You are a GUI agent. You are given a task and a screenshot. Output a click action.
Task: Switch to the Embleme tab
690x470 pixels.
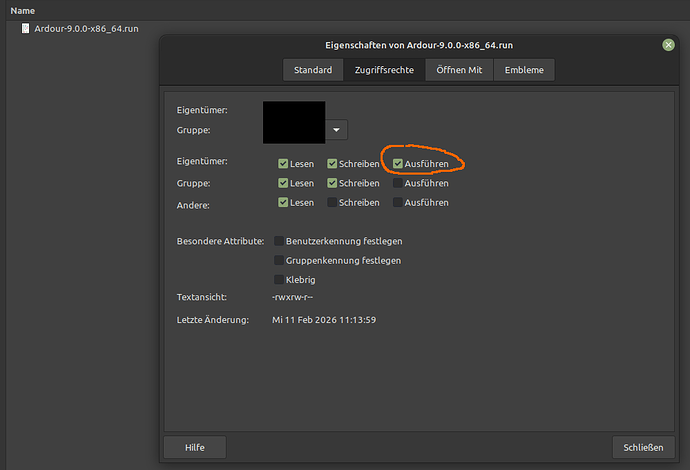click(x=524, y=70)
